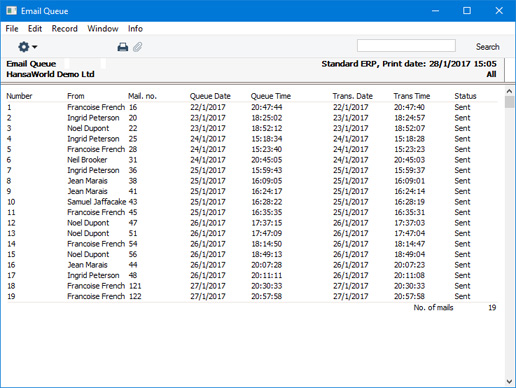Click the Trans. Date column header
Viewport: 516px width, 388px height.
[352, 96]
